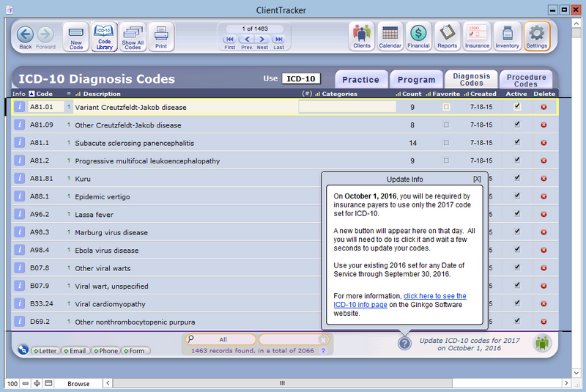Viewport: 586px width, 392px height.
Task: Go to Next record
Action: 262,40
